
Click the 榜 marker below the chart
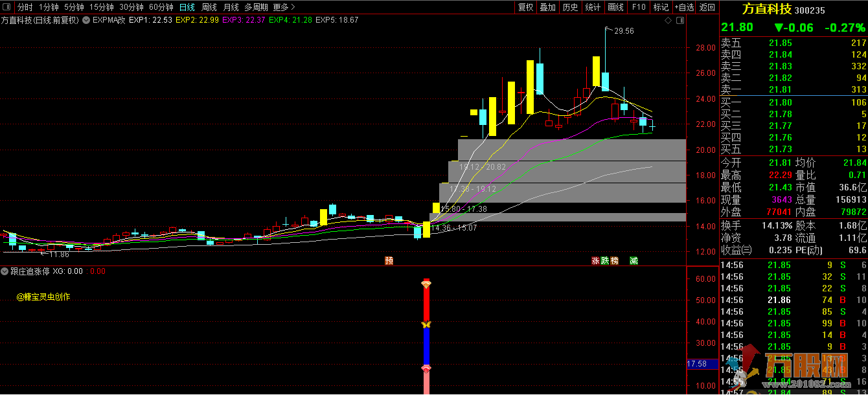pyautogui.click(x=614, y=260)
